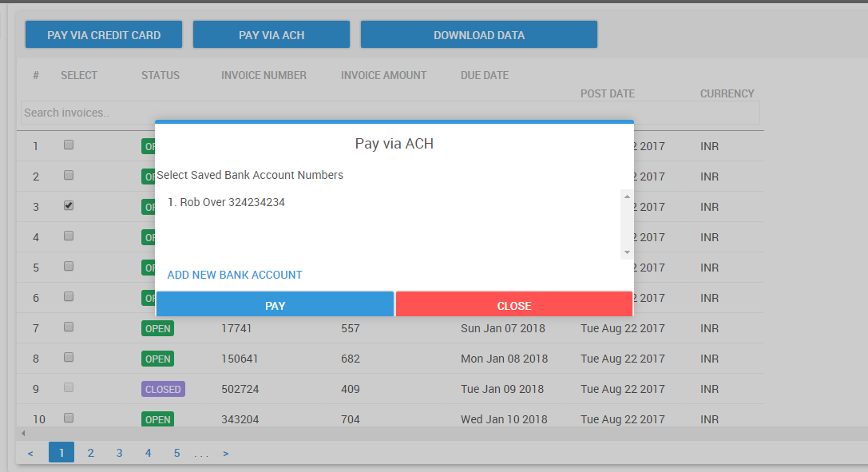Enable the checkbox on row 10

(69, 418)
